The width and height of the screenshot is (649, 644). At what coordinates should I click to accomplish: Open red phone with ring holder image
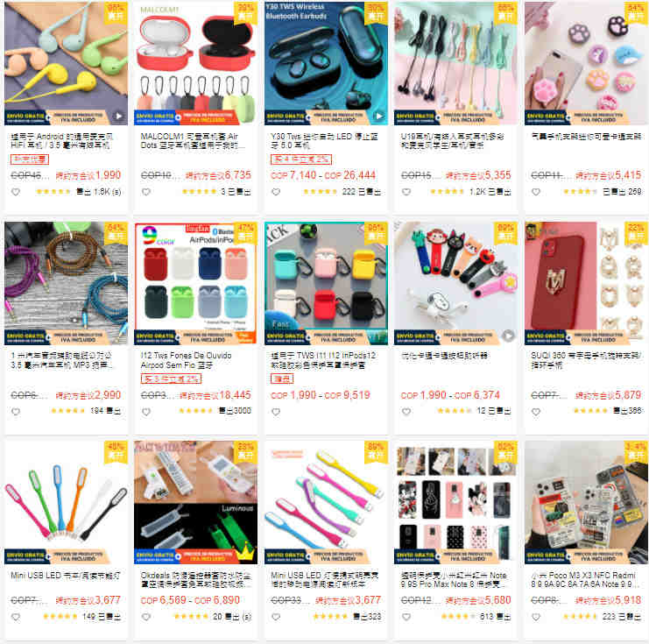(x=586, y=283)
